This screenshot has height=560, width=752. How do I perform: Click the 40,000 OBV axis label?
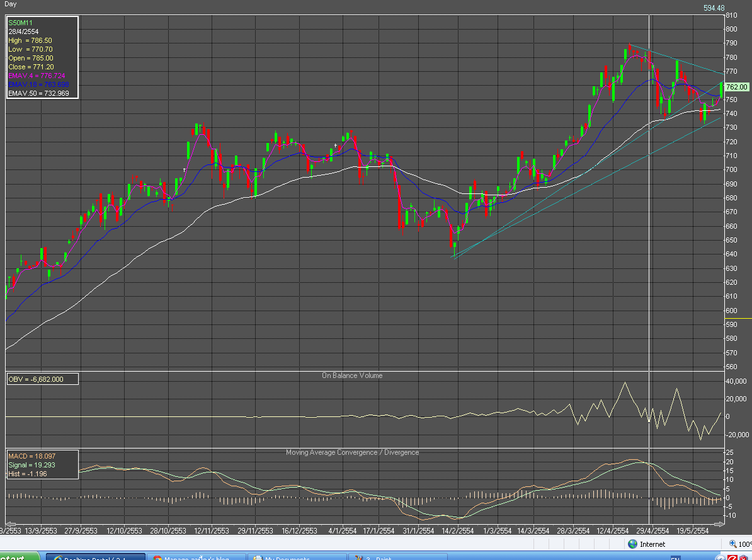pyautogui.click(x=736, y=381)
